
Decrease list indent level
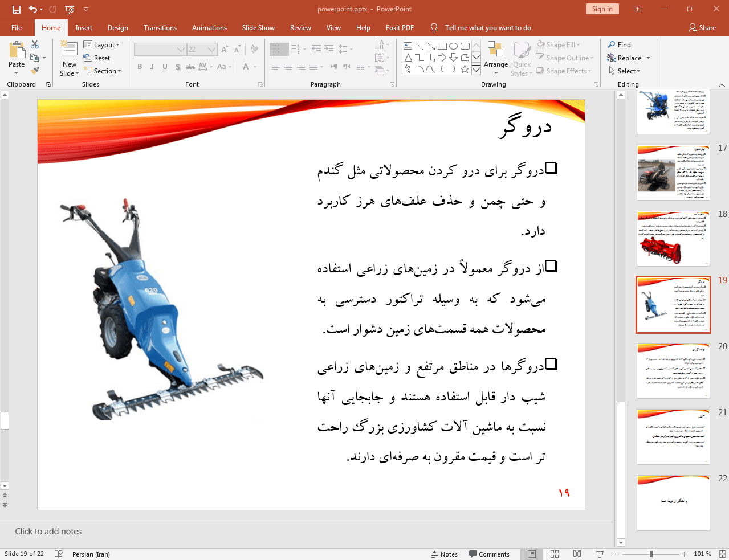pos(316,49)
